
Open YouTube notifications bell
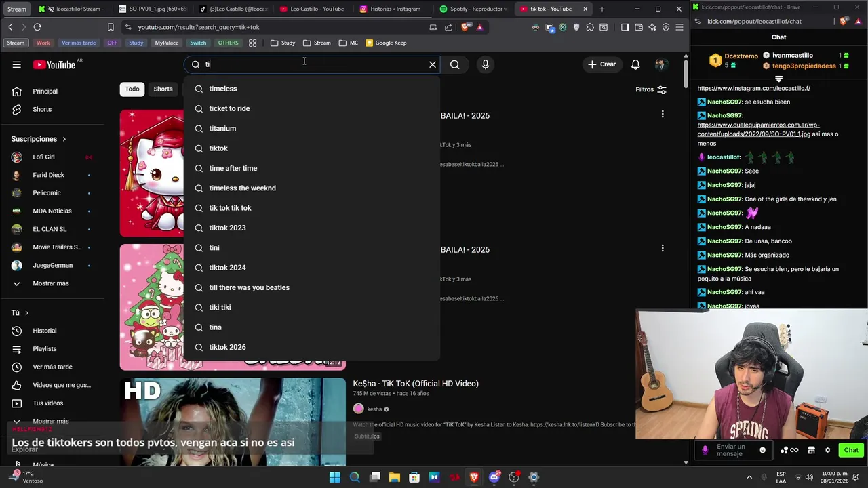[635, 64]
